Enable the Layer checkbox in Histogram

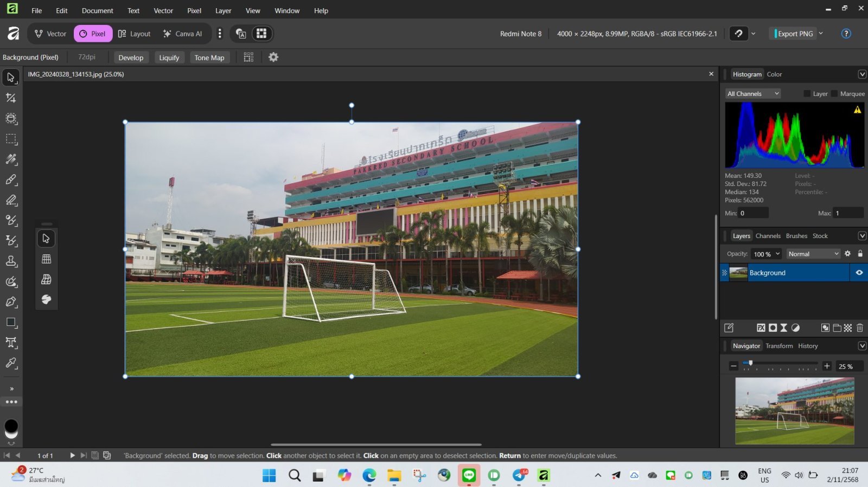click(807, 94)
